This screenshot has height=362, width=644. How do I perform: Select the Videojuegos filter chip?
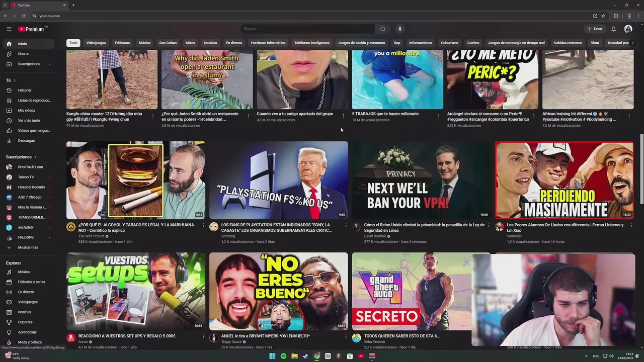coord(96,43)
